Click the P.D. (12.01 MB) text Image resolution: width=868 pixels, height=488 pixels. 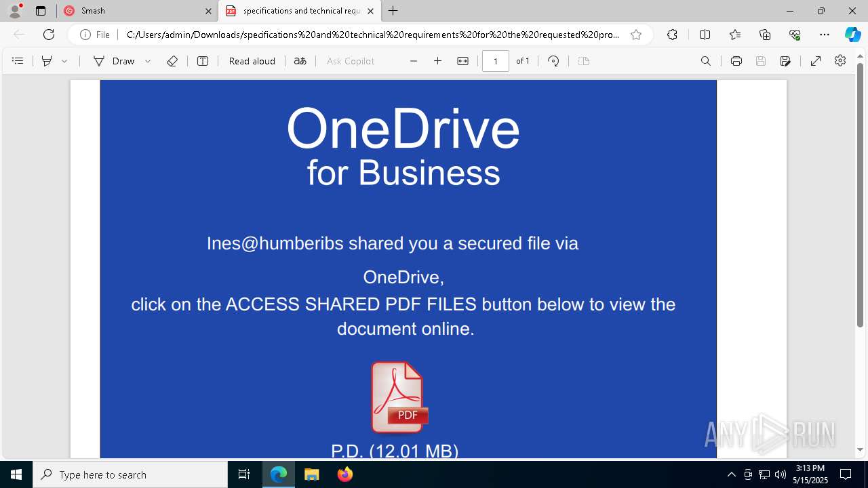(x=395, y=451)
